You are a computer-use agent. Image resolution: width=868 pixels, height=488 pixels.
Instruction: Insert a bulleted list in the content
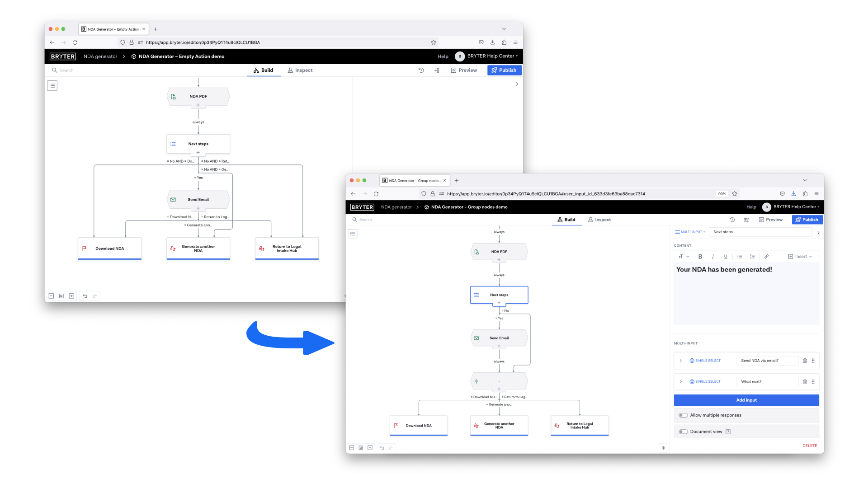[x=740, y=256]
